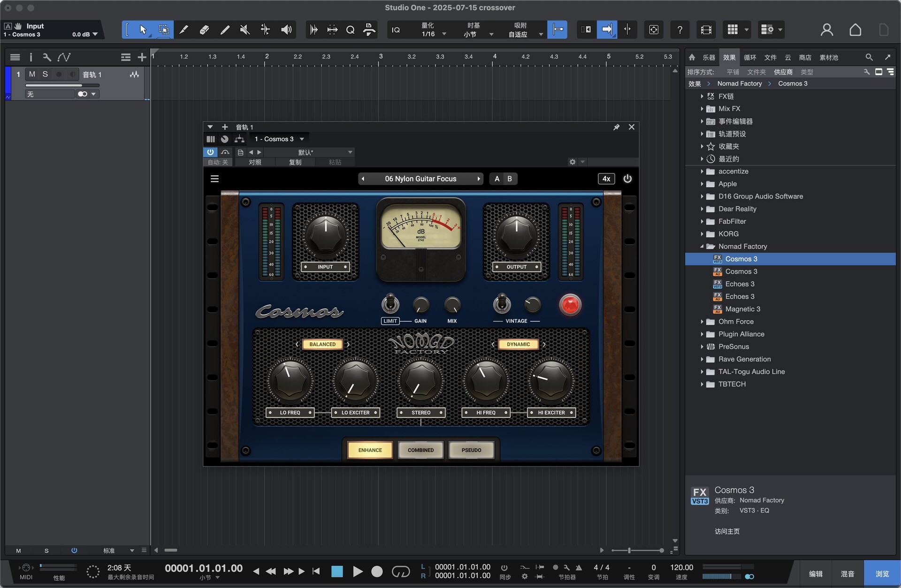Switch to 乐器 instruments tab
Screen dimensions: 901x588
coord(709,57)
